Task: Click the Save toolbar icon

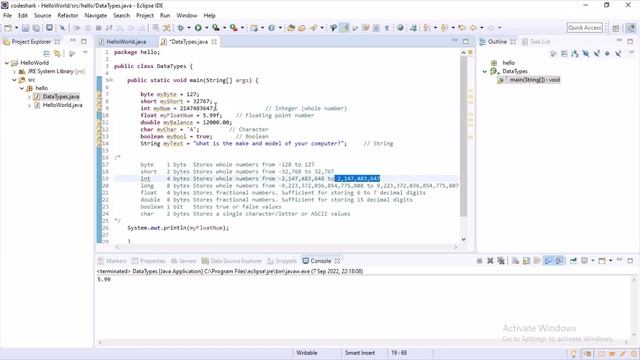Action: tap(25, 28)
